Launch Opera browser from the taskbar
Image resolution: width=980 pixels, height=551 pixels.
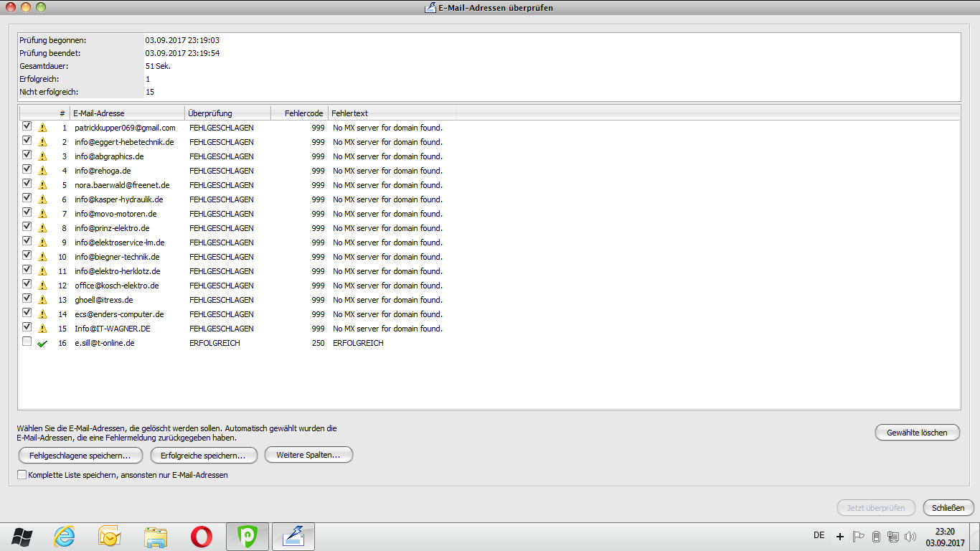click(x=202, y=536)
